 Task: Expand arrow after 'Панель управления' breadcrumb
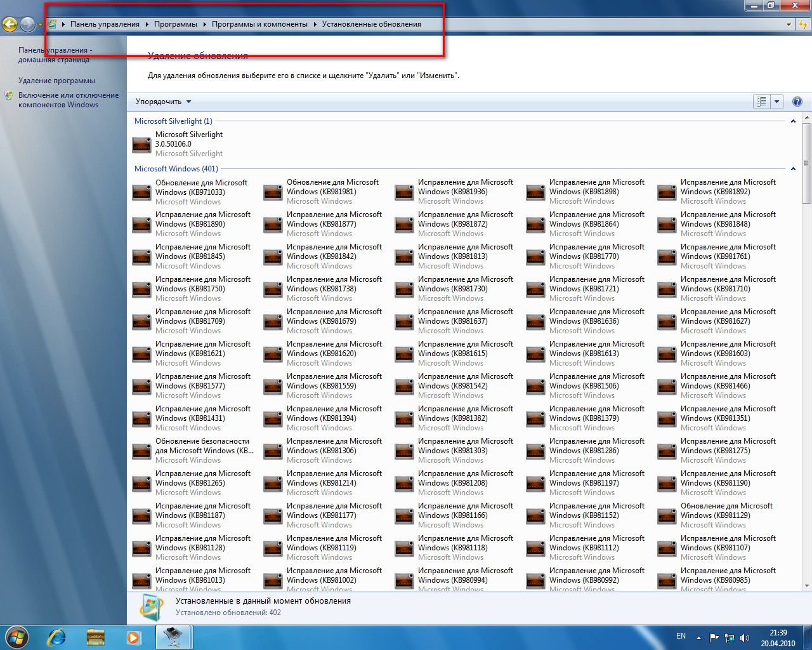tap(147, 24)
